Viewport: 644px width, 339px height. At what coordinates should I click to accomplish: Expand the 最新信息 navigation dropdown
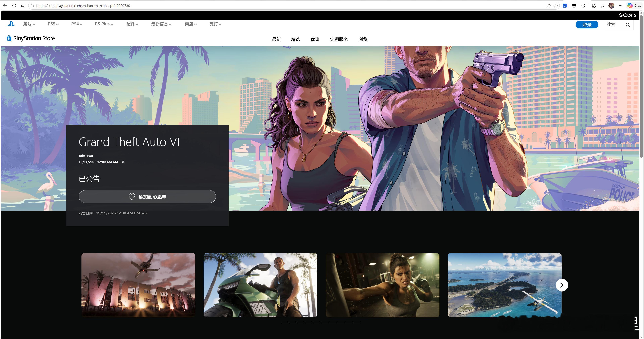point(161,24)
